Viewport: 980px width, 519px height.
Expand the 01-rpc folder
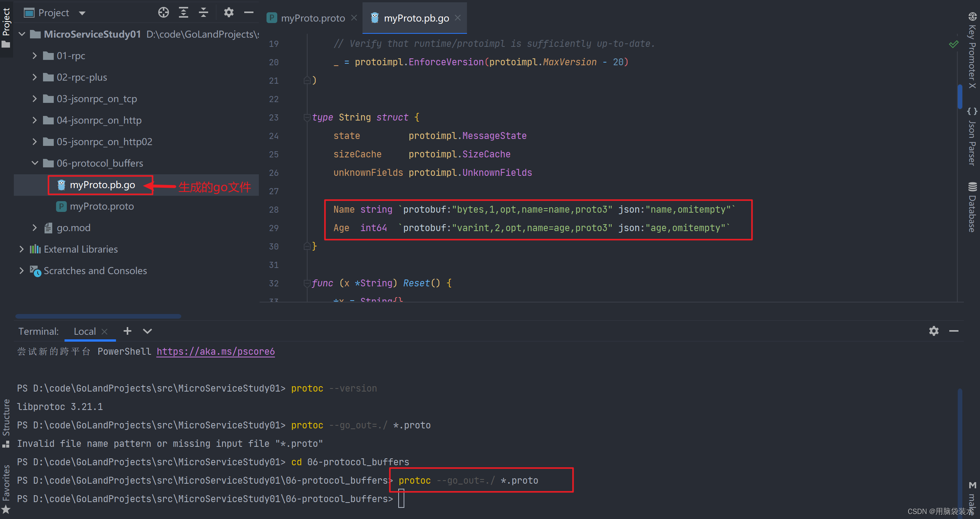click(x=35, y=56)
